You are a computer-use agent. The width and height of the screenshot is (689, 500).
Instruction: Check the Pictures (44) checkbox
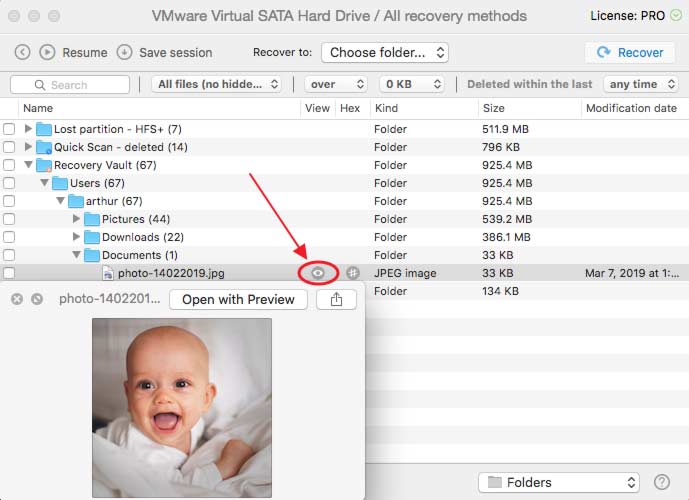(x=9, y=219)
